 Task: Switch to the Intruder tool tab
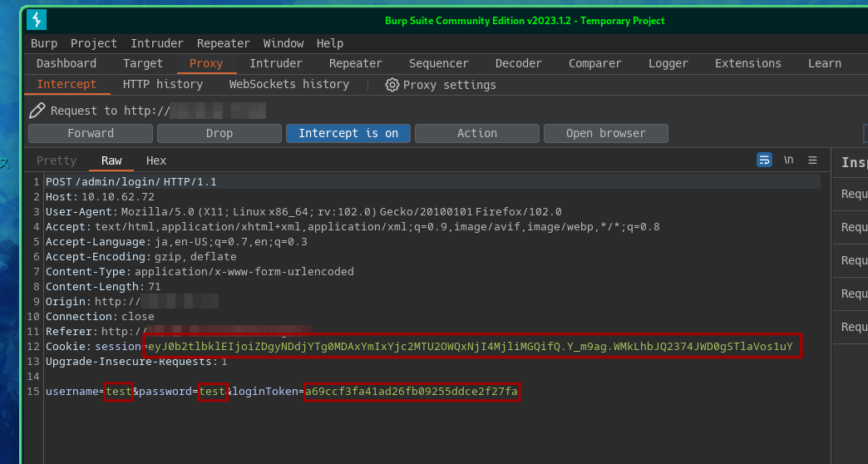click(x=276, y=64)
